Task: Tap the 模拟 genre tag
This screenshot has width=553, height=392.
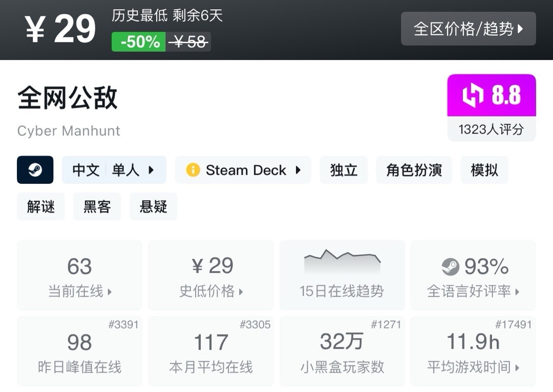Action: pyautogui.click(x=484, y=170)
